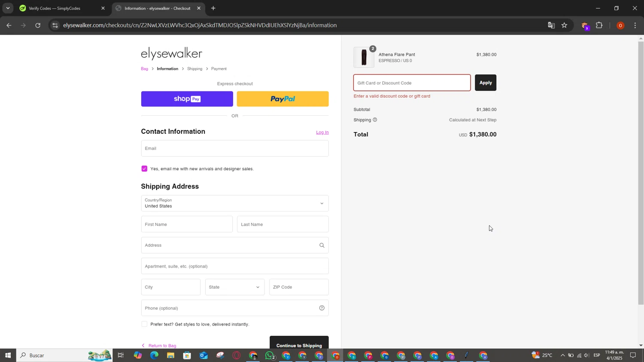Open the Extensions puzzle icon

pos(599,25)
